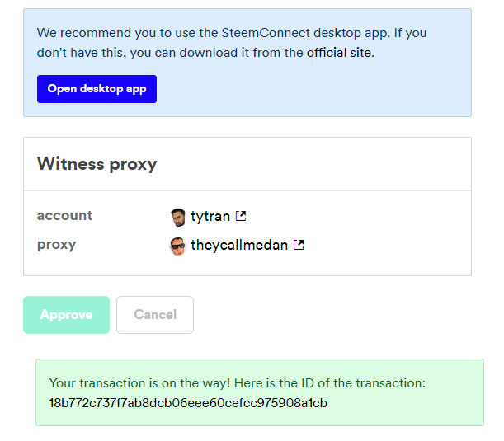The image size is (504, 441).
Task: Click theycallmedan's sunglasses avatar
Action: 178,246
